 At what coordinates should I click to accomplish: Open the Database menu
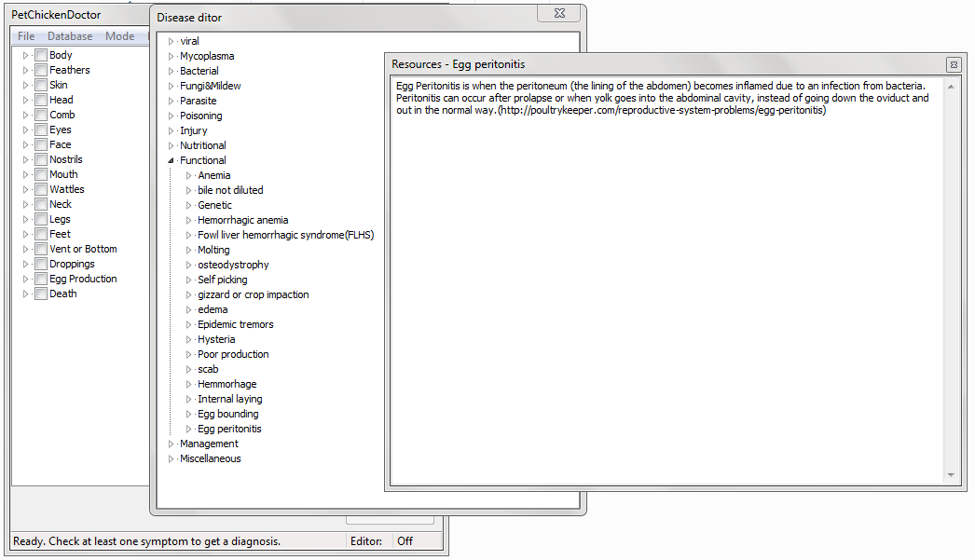(70, 36)
